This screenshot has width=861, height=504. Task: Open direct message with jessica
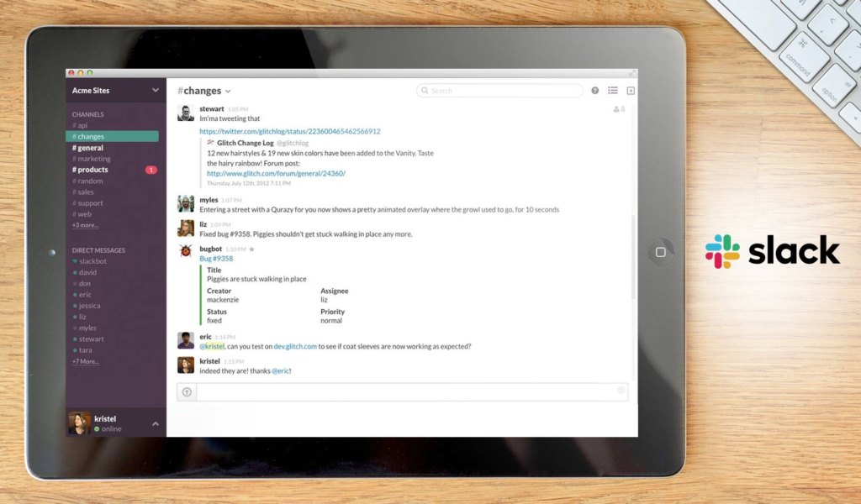90,306
